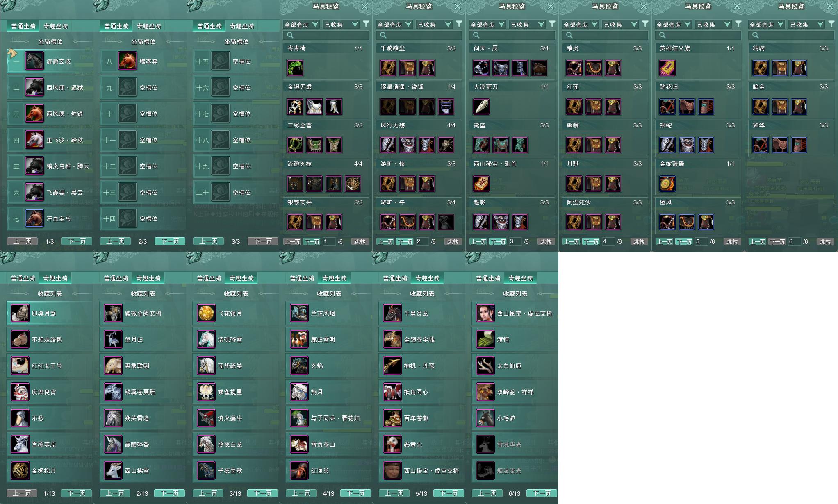Select 奇趣坐骑 tab in the 2/3 slot panel
The image size is (838, 504).
coord(149,26)
